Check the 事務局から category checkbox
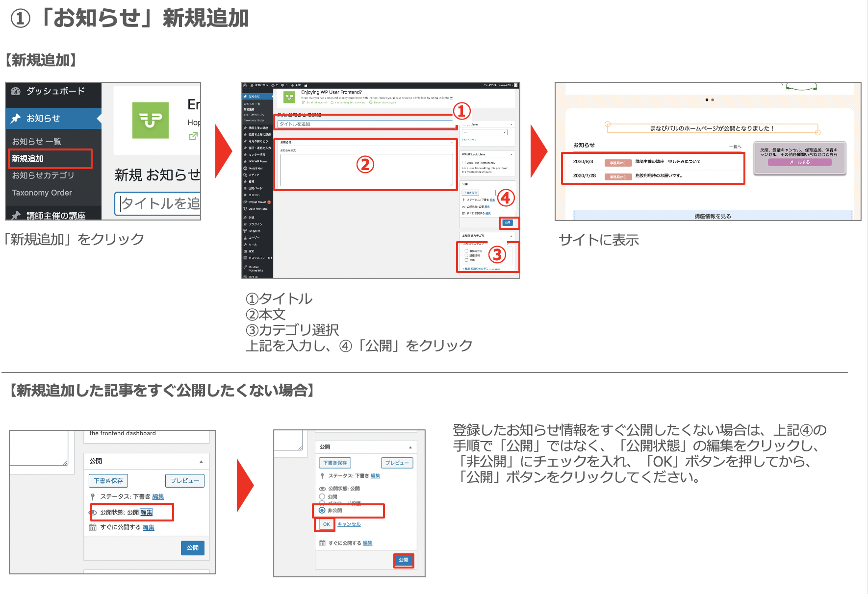The image size is (868, 594). [466, 251]
